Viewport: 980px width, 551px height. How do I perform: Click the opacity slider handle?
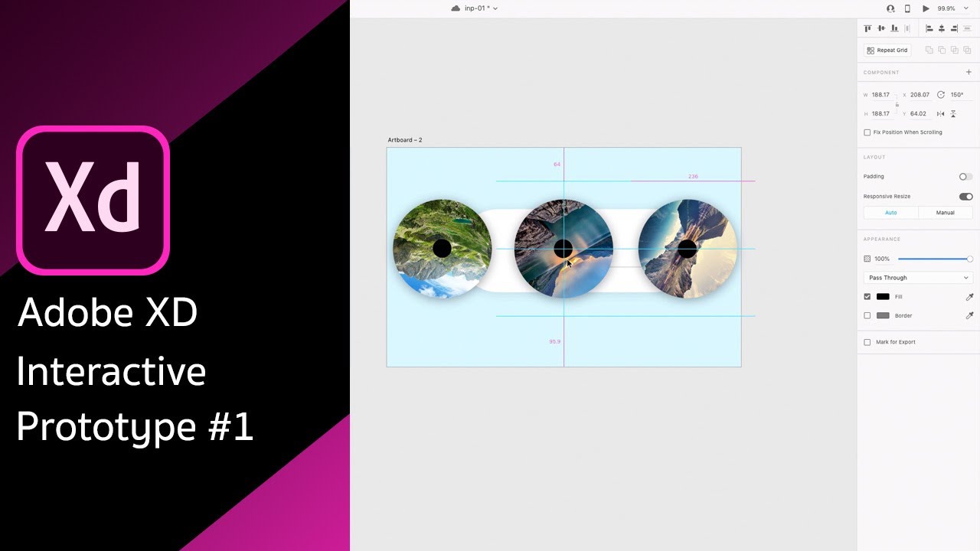click(x=970, y=259)
